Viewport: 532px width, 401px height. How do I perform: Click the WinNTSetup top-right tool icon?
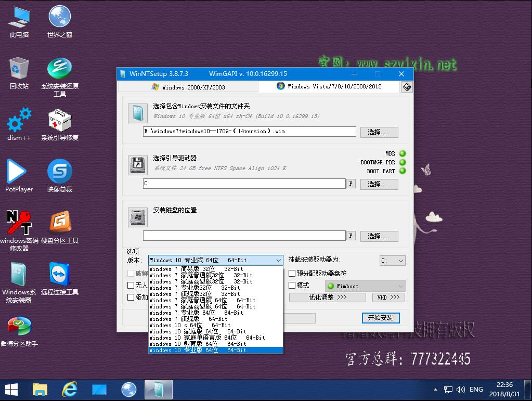[407, 87]
